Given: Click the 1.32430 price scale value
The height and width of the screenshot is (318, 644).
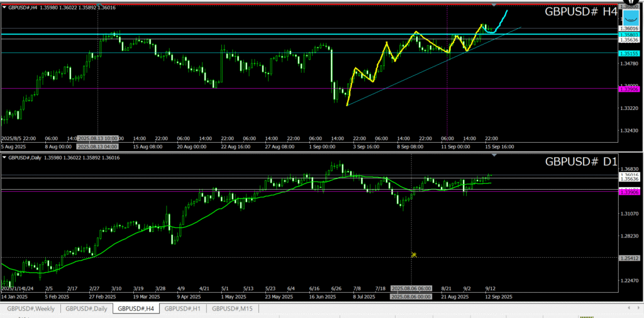Looking at the screenshot, I should 630,131.
